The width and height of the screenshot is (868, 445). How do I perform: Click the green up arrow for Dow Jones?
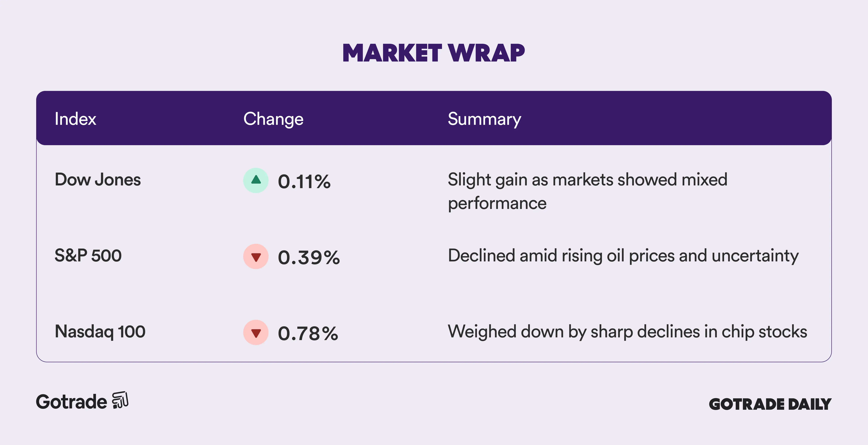point(256,180)
